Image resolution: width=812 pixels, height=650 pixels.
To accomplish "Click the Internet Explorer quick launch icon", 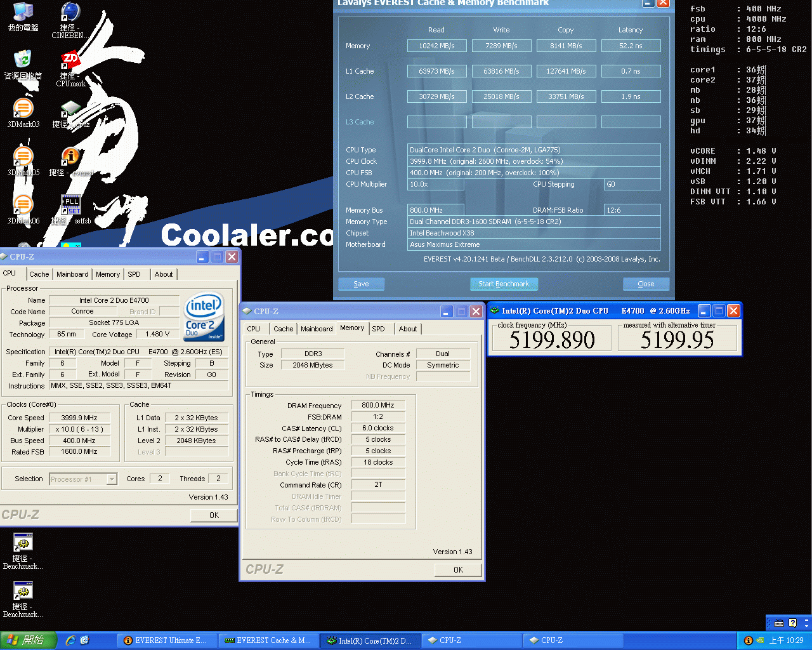I will (70, 640).
